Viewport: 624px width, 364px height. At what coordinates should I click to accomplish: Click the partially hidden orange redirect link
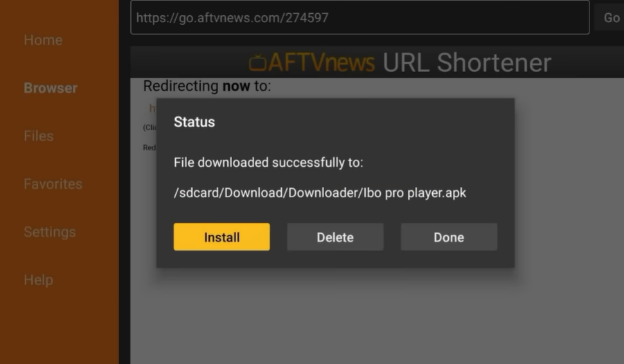[x=152, y=108]
